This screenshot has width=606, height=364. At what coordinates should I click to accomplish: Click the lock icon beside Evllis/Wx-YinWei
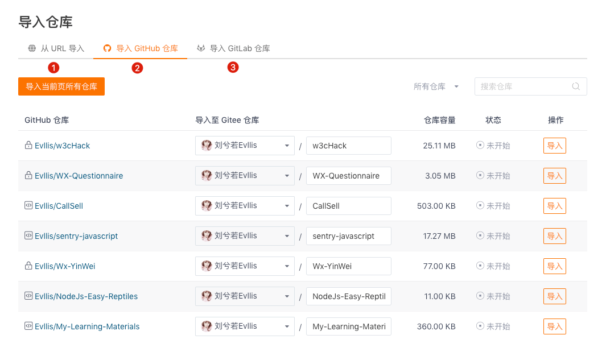pos(28,266)
